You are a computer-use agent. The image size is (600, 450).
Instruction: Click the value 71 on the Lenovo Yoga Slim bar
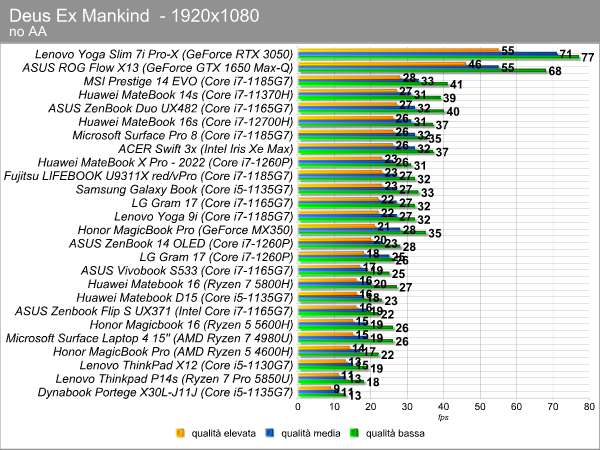[566, 54]
